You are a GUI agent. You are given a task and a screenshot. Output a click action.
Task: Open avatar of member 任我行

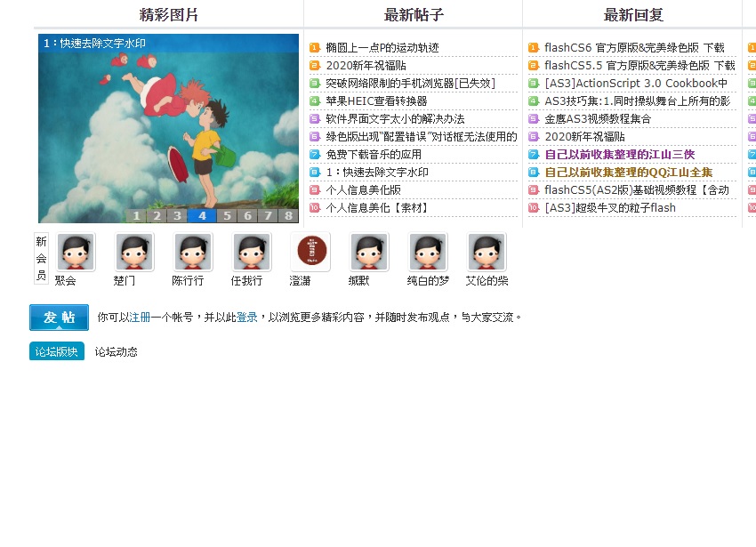click(x=253, y=252)
